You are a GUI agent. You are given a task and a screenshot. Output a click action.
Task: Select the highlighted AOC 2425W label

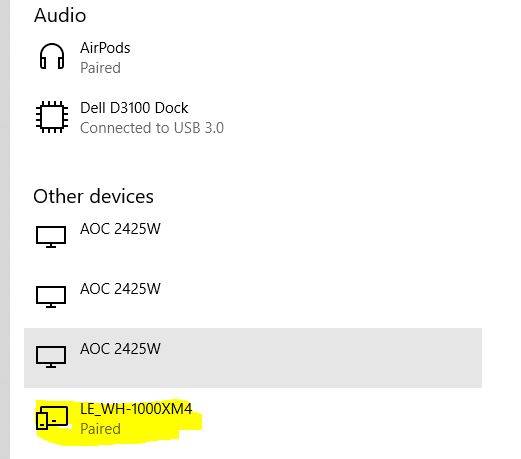pyautogui.click(x=120, y=349)
